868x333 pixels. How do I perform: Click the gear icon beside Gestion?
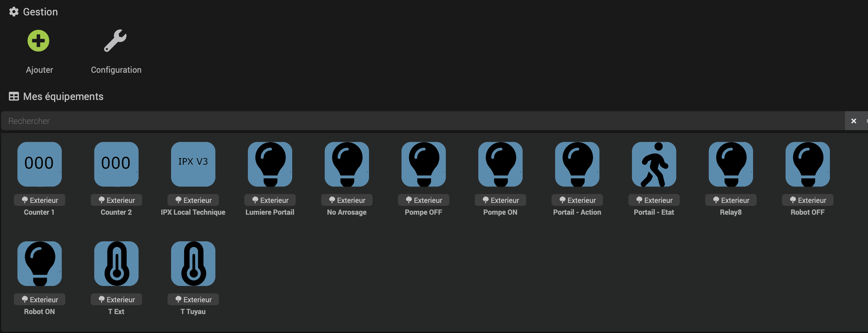(x=14, y=12)
